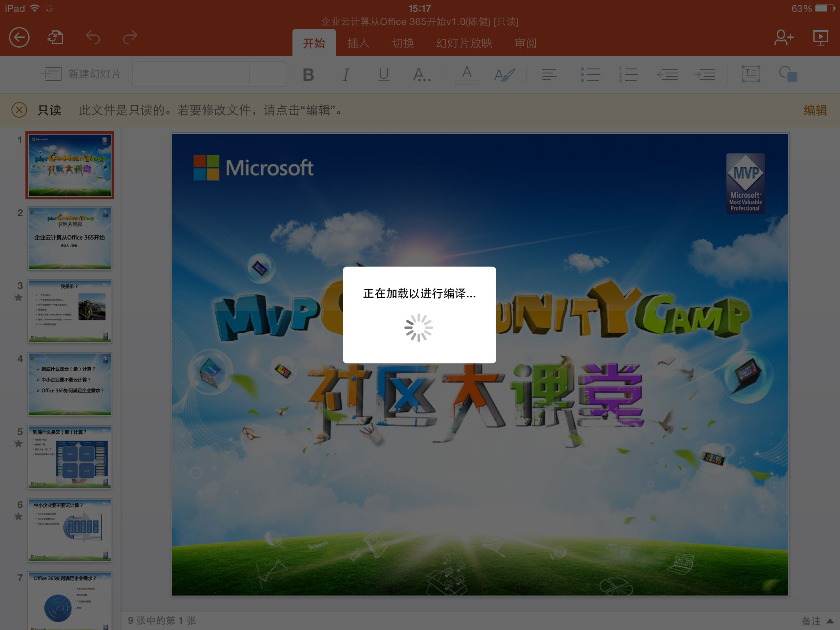Tap the 15:17 clock in status bar
Image resolution: width=840 pixels, height=630 pixels.
tap(420, 8)
